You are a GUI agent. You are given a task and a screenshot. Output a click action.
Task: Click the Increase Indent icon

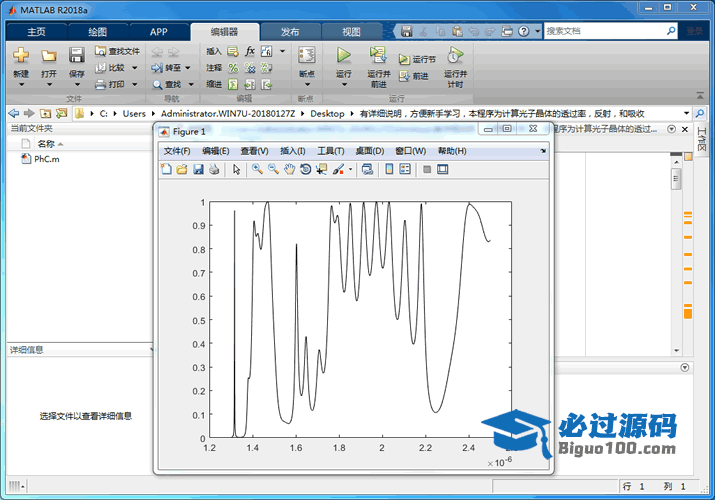click(x=250, y=84)
